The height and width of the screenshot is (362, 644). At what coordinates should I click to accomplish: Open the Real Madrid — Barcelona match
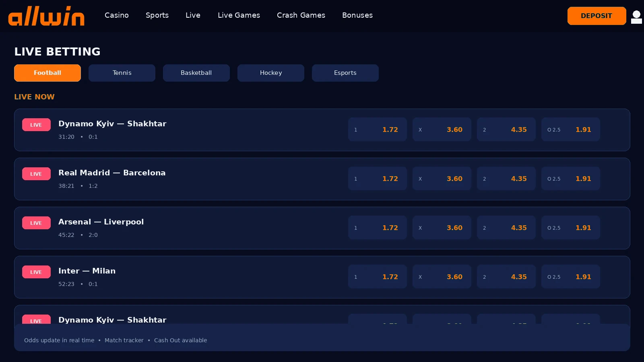(x=112, y=173)
